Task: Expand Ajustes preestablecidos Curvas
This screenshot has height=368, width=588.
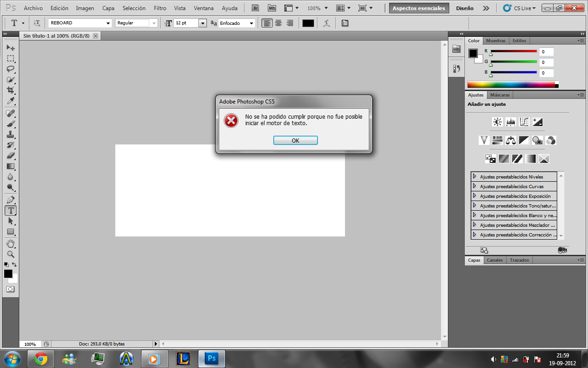Action: pos(475,186)
